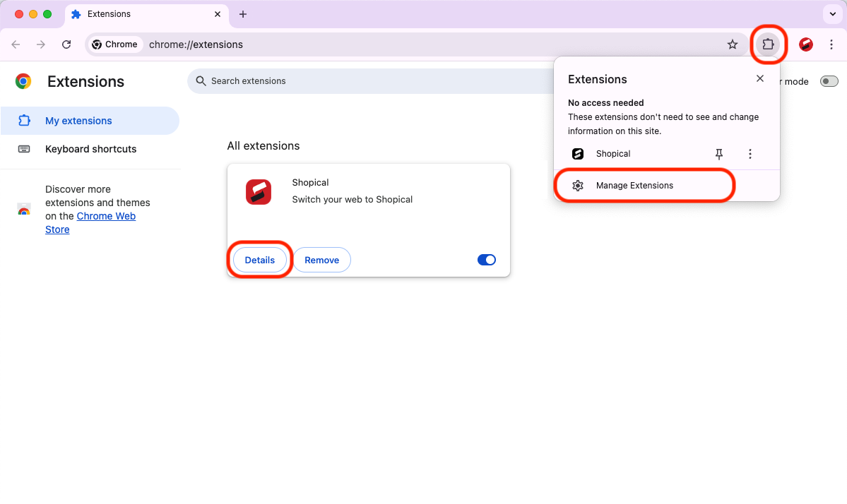847x504 pixels.
Task: Open the Extensions puzzle icon in toolbar
Action: (768, 44)
